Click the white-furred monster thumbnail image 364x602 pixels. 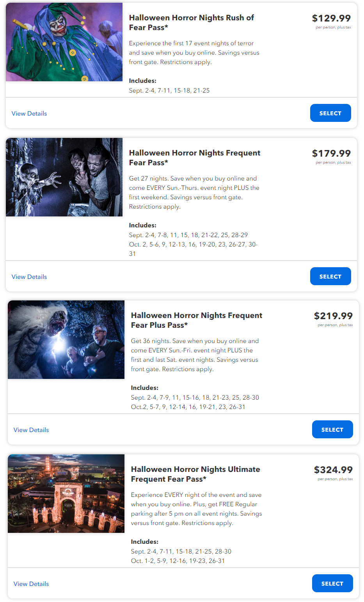(x=66, y=339)
